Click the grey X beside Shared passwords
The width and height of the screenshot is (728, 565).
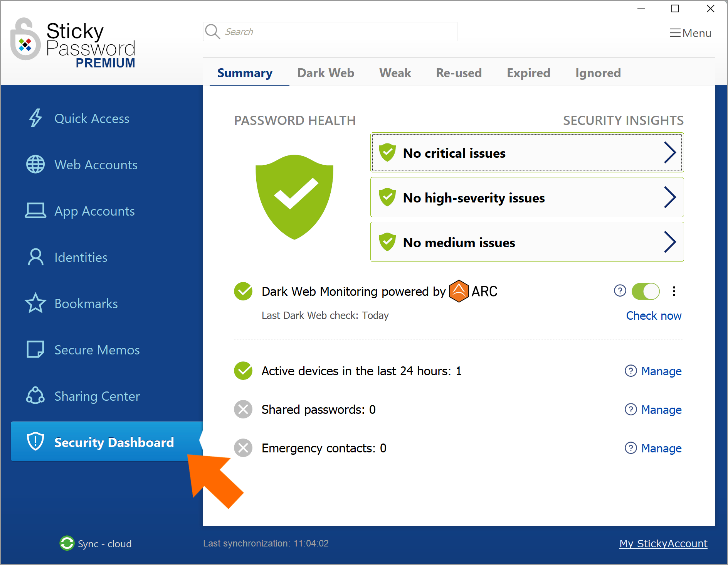(243, 409)
